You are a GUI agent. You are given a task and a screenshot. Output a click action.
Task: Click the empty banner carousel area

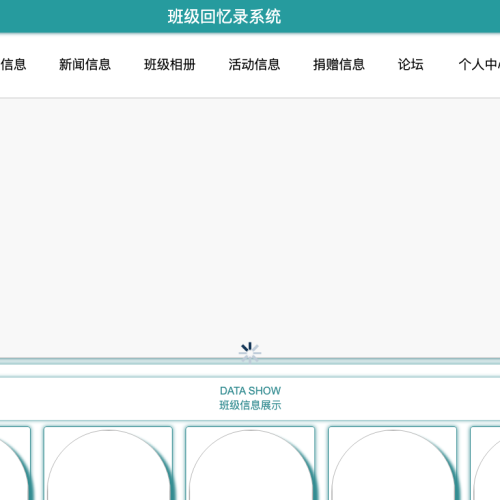(250, 228)
